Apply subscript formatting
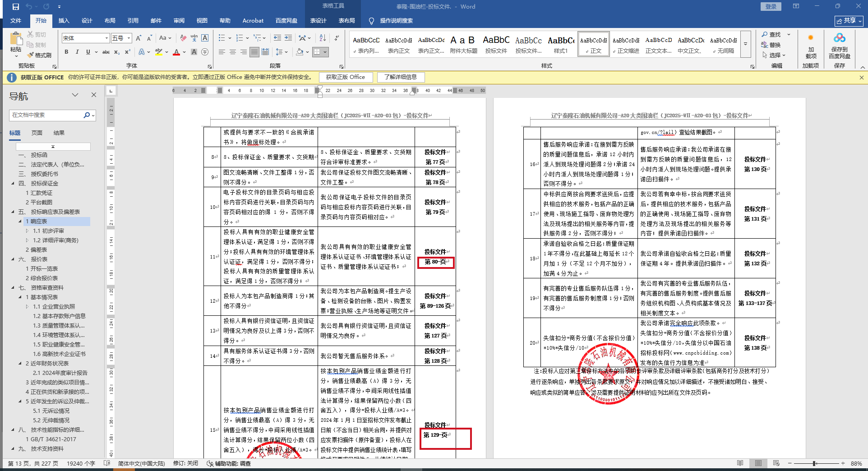The height and width of the screenshot is (471, 868). point(117,52)
